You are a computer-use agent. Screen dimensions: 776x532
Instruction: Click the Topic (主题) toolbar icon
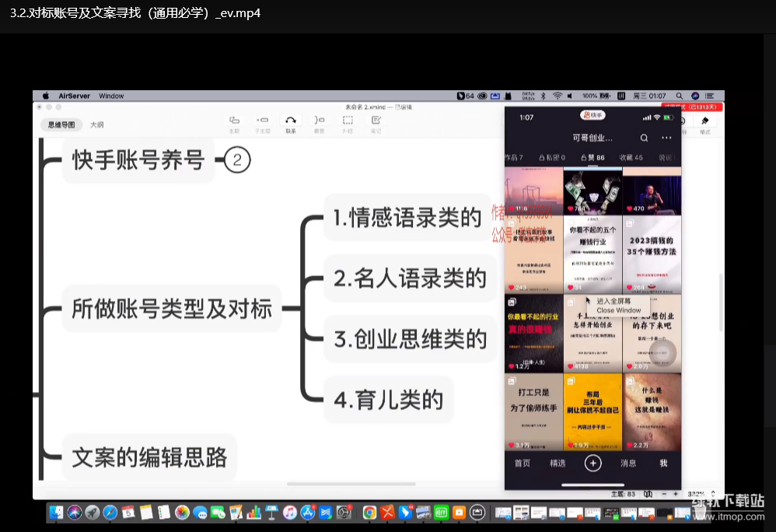234,121
